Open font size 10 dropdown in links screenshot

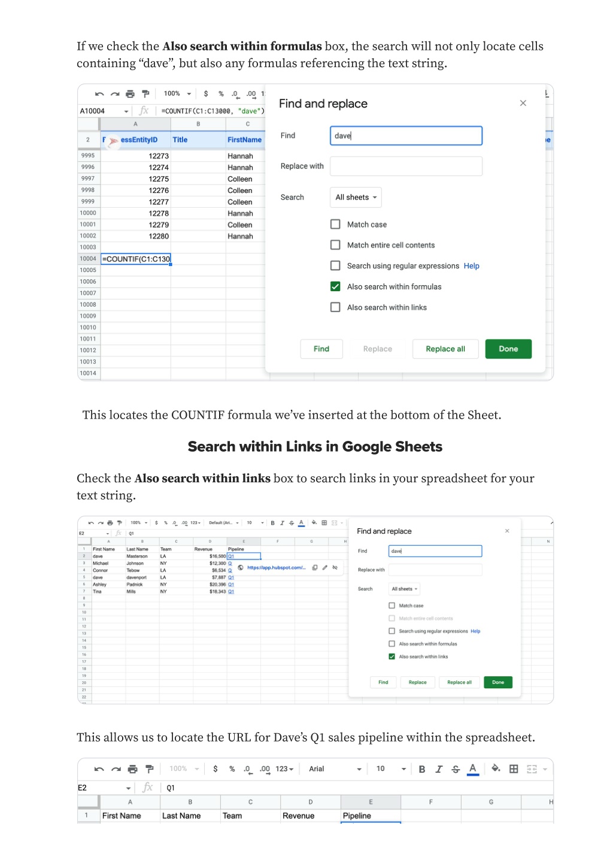pyautogui.click(x=255, y=523)
